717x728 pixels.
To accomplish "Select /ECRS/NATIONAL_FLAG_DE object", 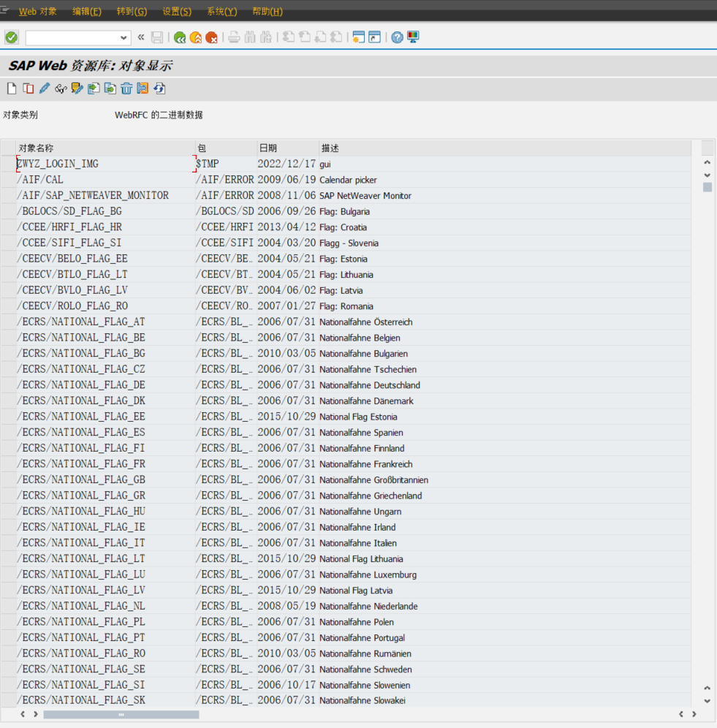I will tap(81, 385).
